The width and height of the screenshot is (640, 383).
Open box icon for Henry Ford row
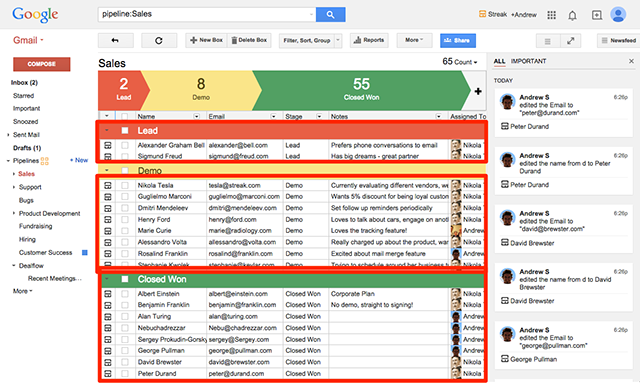[108, 220]
